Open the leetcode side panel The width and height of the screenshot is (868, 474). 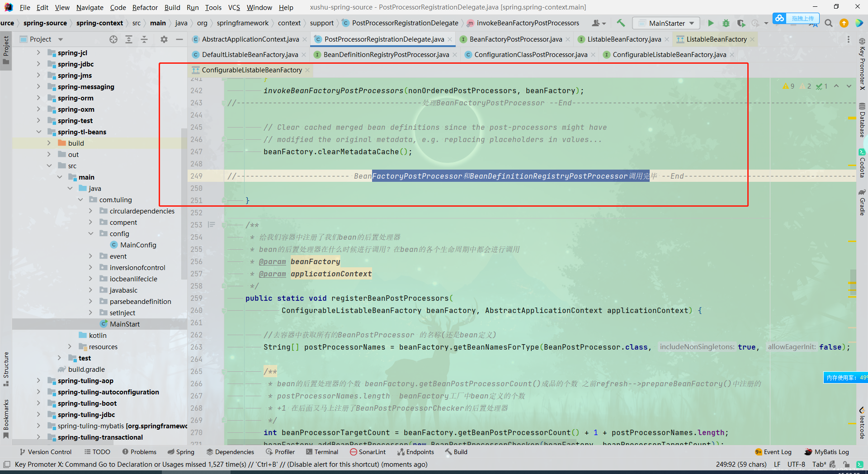(x=862, y=423)
